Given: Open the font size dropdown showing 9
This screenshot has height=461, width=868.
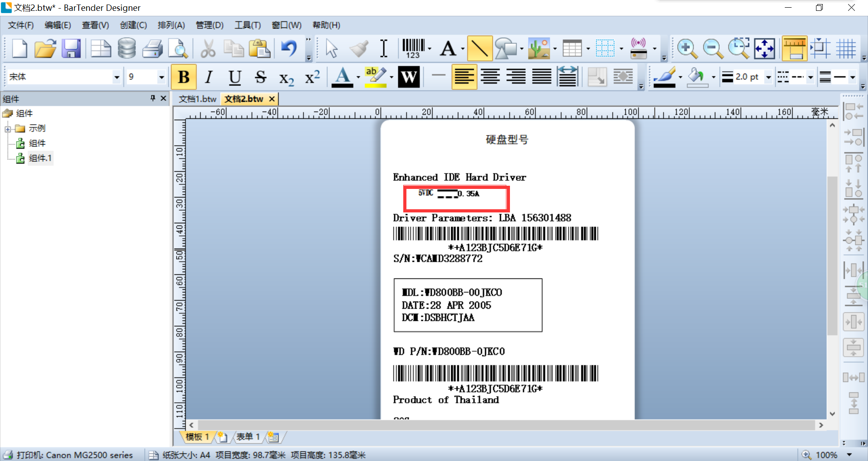Looking at the screenshot, I should coord(161,77).
